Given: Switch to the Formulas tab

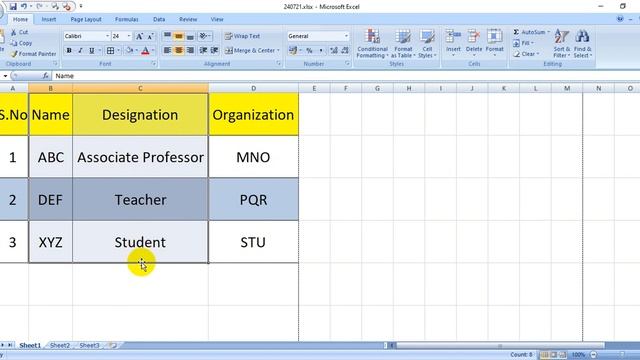Looking at the screenshot, I should click(127, 19).
